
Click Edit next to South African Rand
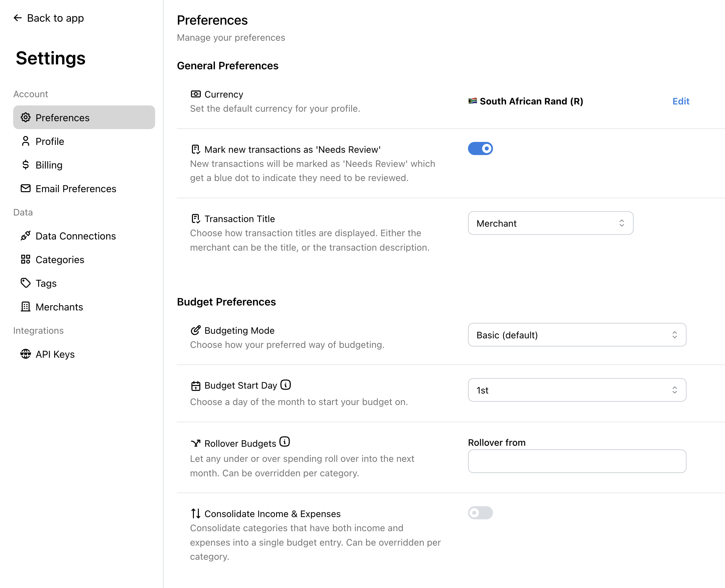681,101
